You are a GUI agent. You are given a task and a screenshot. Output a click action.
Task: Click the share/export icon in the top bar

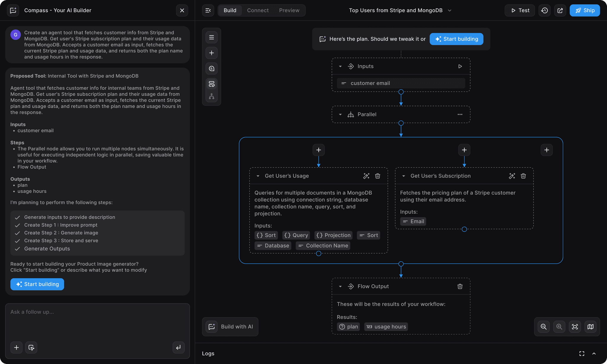pos(560,11)
